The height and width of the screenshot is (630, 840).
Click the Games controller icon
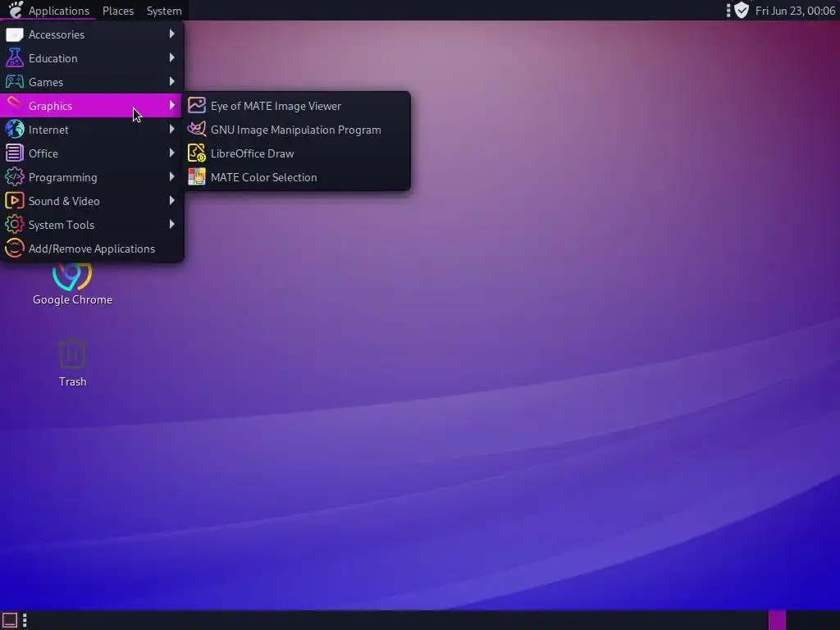[x=15, y=82]
